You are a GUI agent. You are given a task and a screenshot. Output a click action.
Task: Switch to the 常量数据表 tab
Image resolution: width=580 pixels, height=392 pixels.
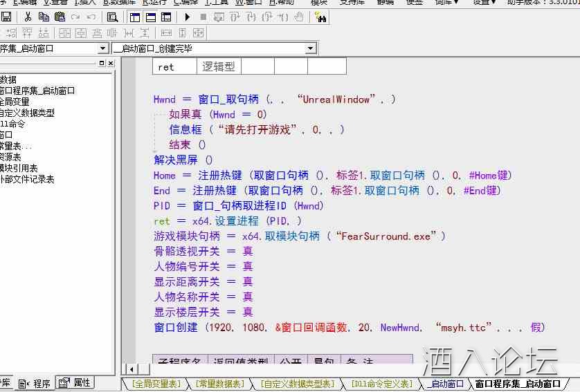pos(219,384)
